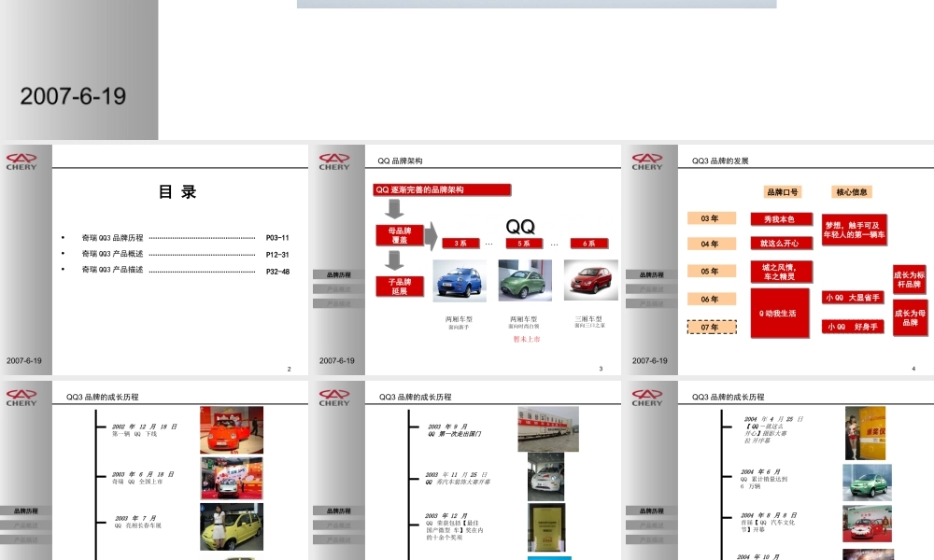
Task: Open the 目录 contents slide thumbnail
Action: coord(154,259)
